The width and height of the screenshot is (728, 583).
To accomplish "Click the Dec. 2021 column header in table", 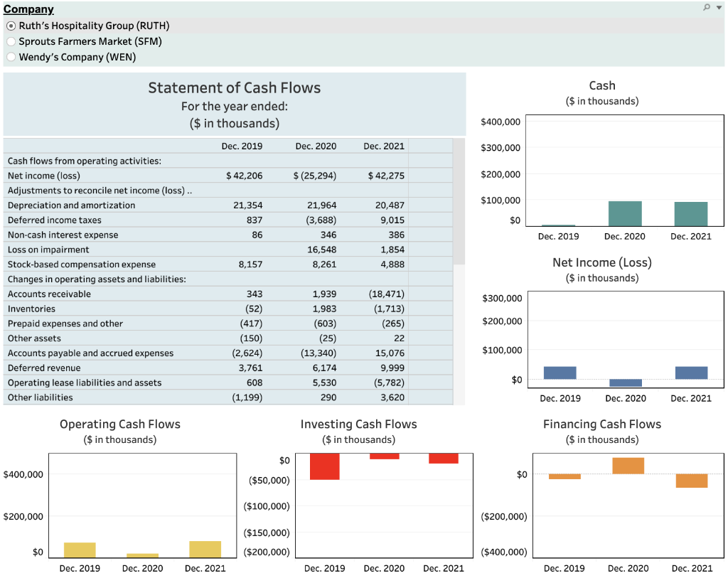I will pyautogui.click(x=384, y=146).
